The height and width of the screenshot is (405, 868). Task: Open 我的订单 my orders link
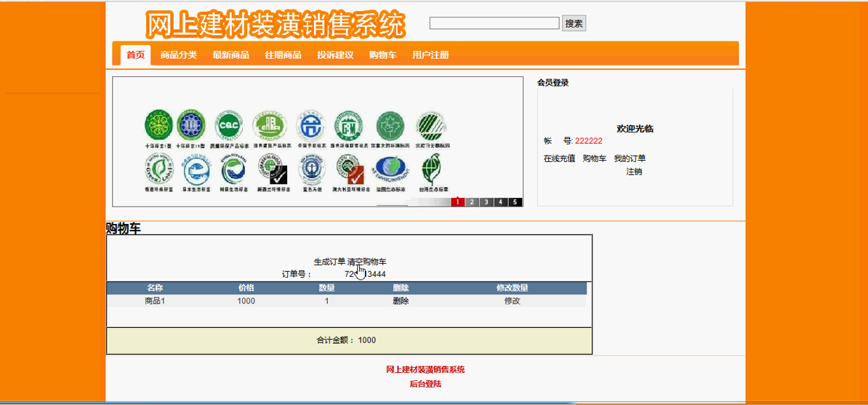[630, 159]
